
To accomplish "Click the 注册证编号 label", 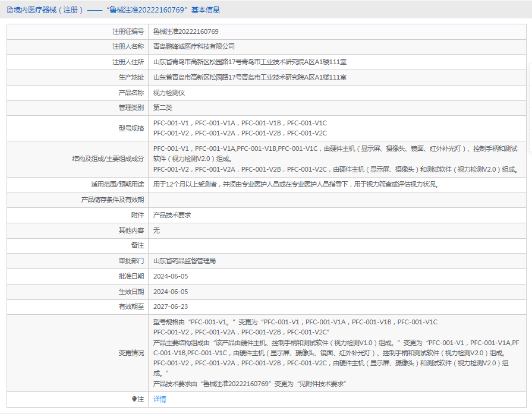I will 128,31.
